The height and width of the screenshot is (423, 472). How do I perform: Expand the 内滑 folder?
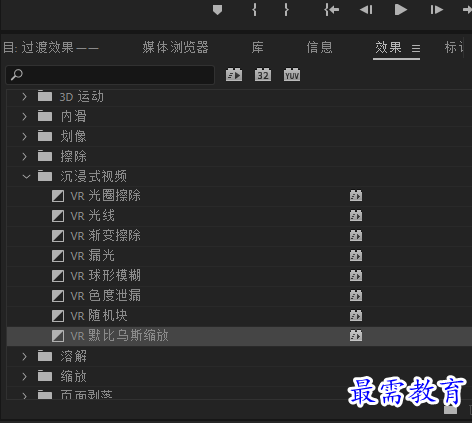(24, 117)
